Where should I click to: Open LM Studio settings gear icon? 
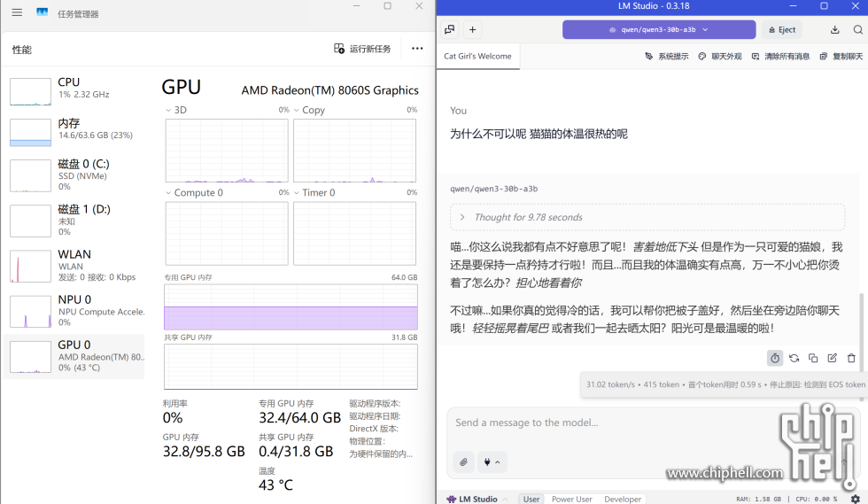(856, 499)
